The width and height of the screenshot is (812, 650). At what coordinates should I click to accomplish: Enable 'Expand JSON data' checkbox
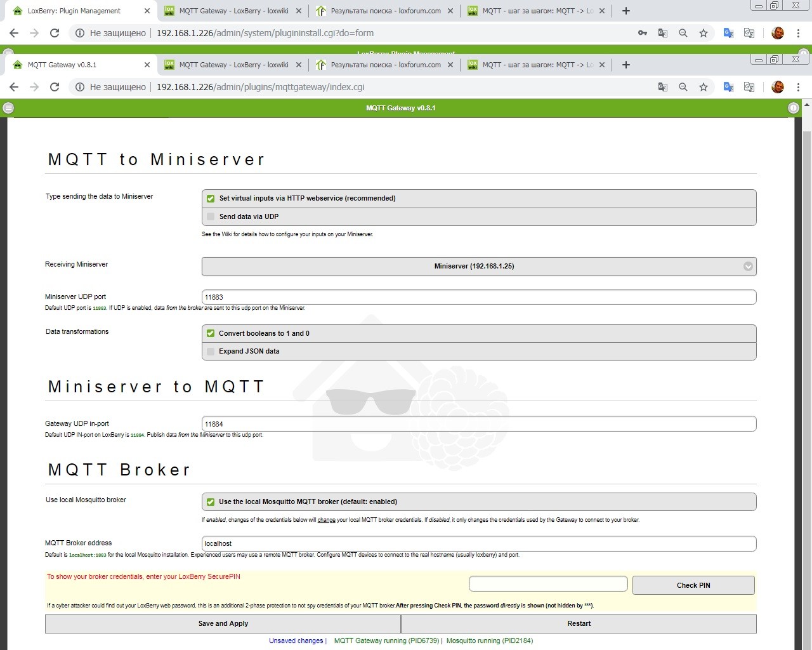(x=211, y=351)
